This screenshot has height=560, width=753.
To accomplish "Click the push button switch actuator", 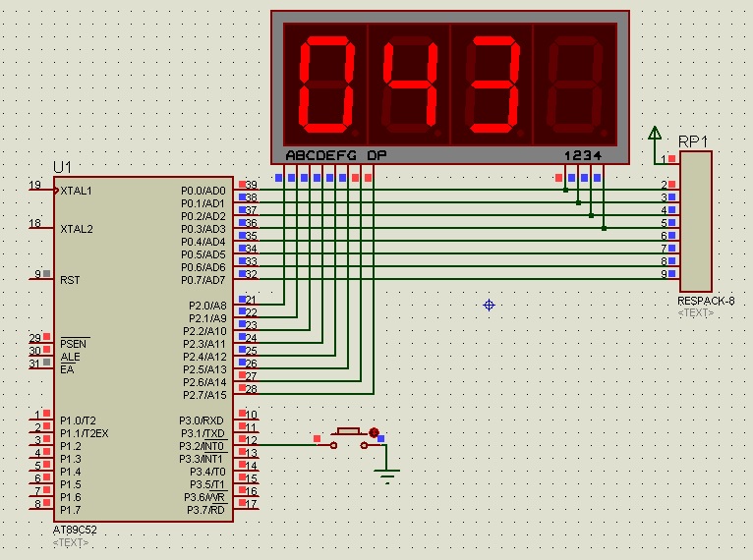I will [348, 431].
